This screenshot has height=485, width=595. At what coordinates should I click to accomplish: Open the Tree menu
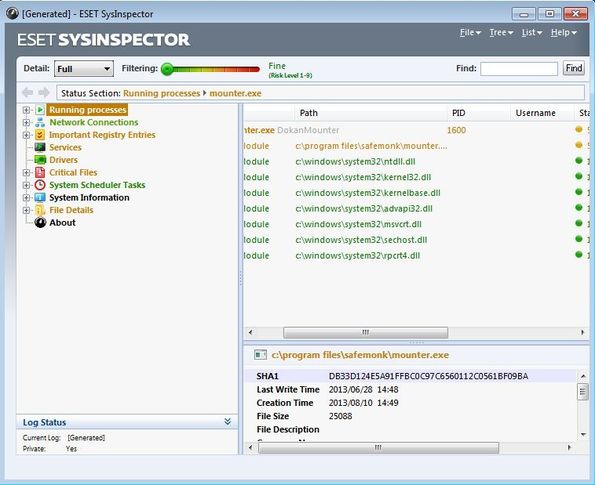click(501, 33)
